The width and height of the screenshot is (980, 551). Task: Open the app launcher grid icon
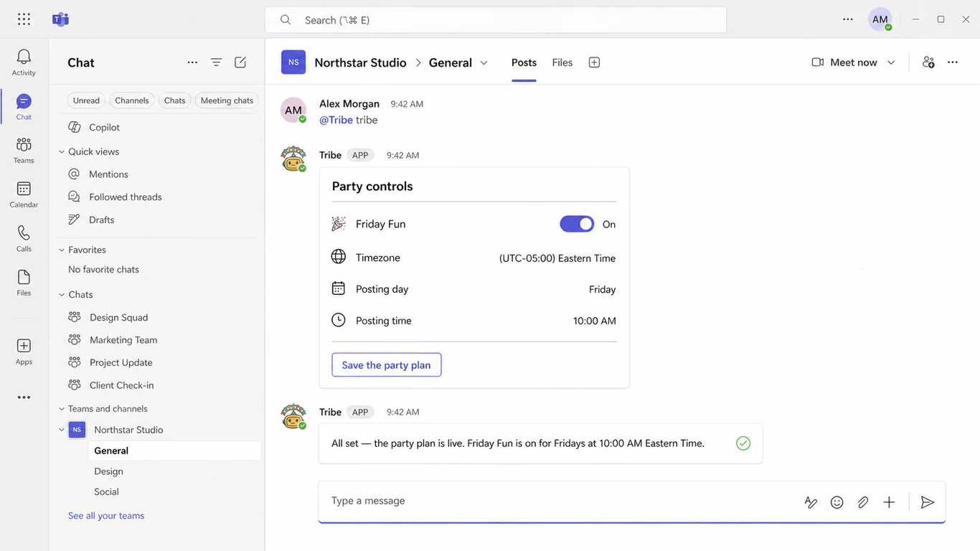(24, 19)
